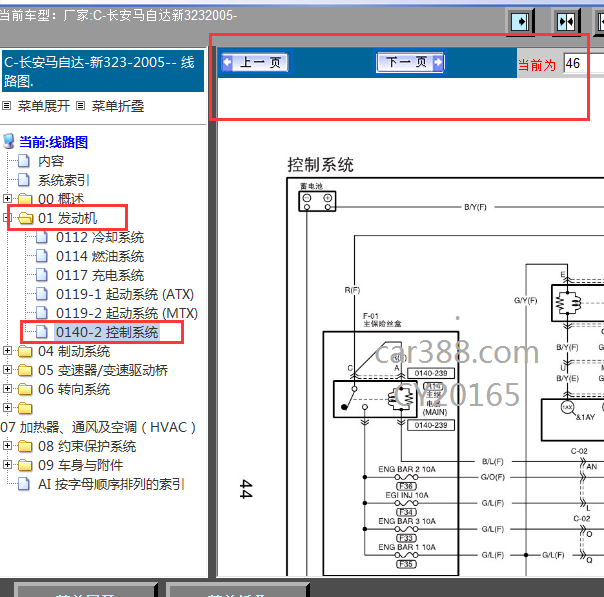604x597 pixels.
Task: Open 0119-2 起动系统 (MTX) diagram
Action: (127, 313)
